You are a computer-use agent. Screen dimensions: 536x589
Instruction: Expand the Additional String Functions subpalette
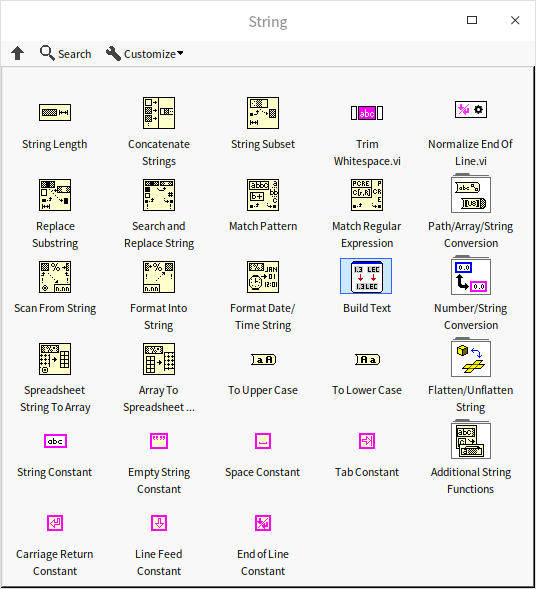(x=471, y=439)
